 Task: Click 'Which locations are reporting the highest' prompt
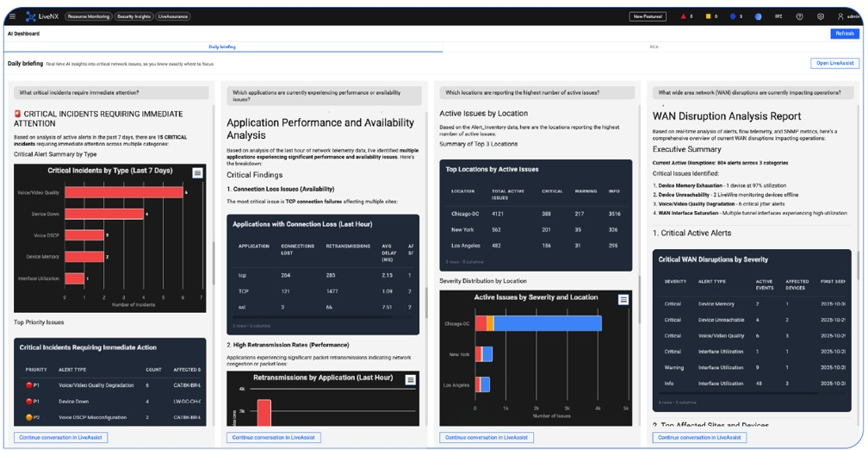537,92
